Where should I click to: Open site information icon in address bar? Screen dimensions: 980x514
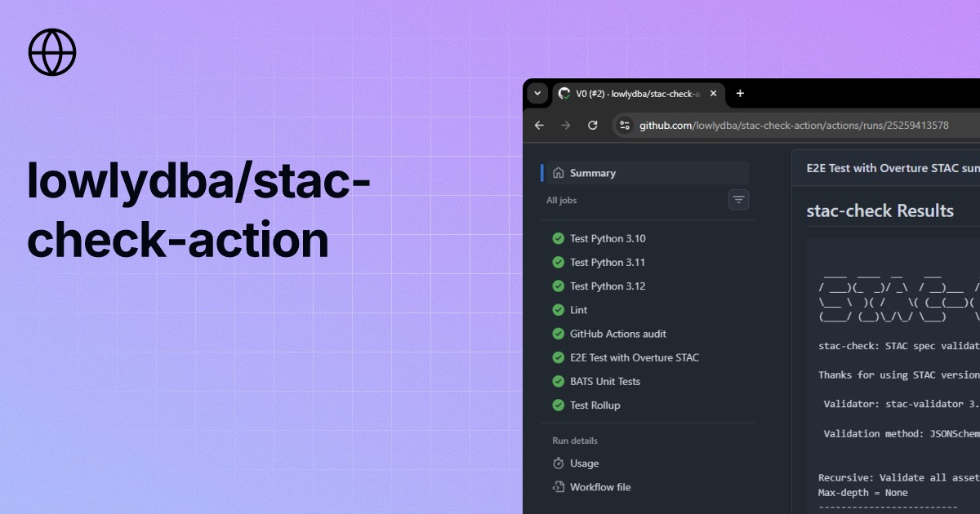click(625, 126)
